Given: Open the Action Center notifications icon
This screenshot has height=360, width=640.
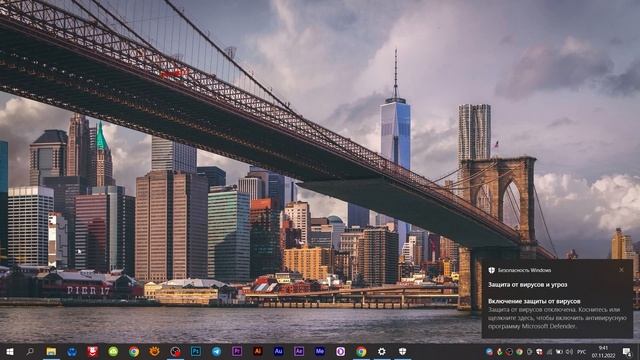Looking at the screenshot, I should [627, 351].
